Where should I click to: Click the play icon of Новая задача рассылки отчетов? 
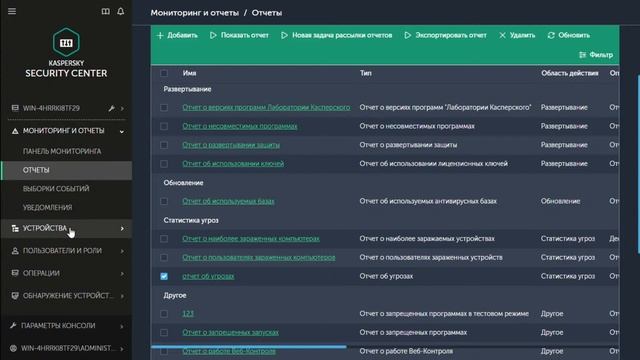(284, 36)
